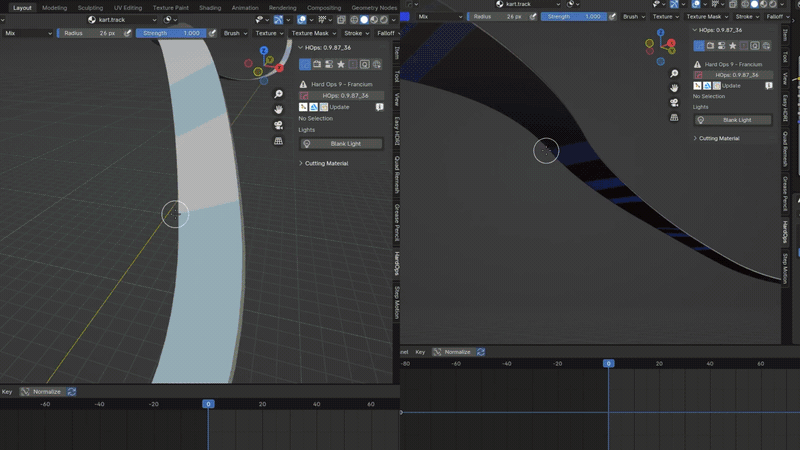
Task: Toggle X-ray icon in left viewport header
Action: (x=341, y=20)
